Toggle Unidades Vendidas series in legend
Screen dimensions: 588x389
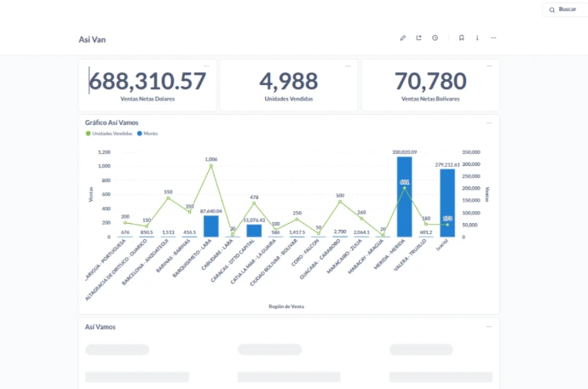(x=112, y=134)
